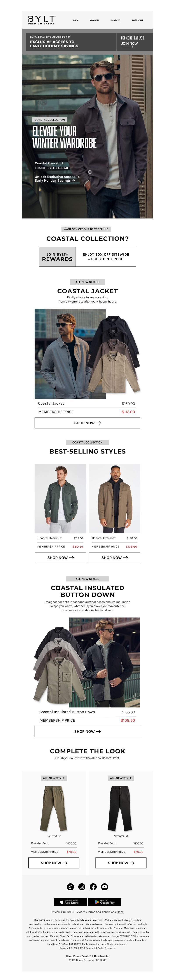The height and width of the screenshot is (980, 175).
Task: Click SHOP NOW under Coastal Insulated Button Down
Action: coord(87,732)
